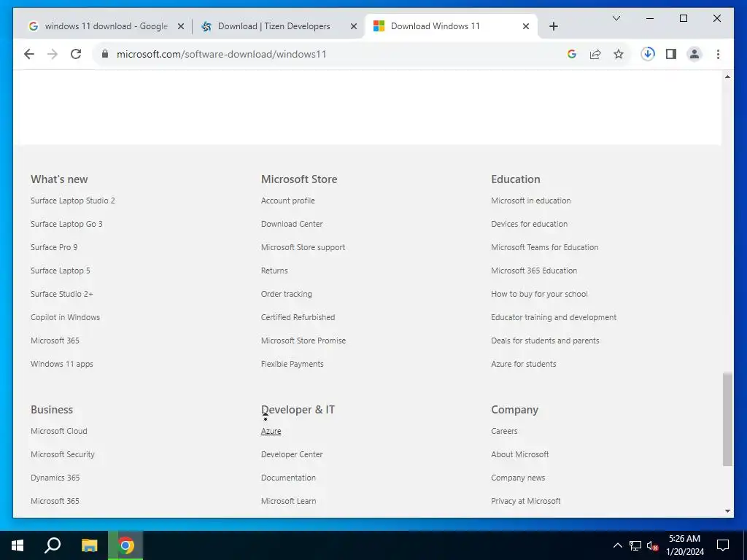Open Download Center link
Viewport: 747px width, 560px height.
click(x=292, y=224)
